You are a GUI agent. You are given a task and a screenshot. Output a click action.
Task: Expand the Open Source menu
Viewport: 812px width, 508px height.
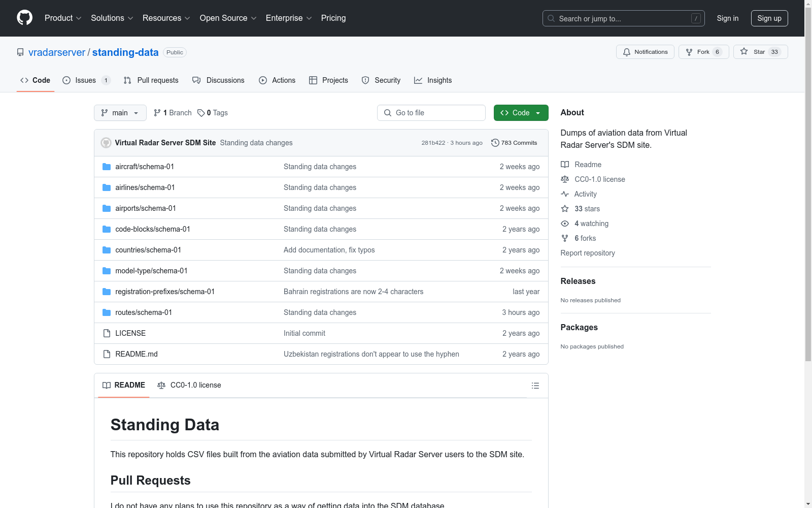(228, 18)
